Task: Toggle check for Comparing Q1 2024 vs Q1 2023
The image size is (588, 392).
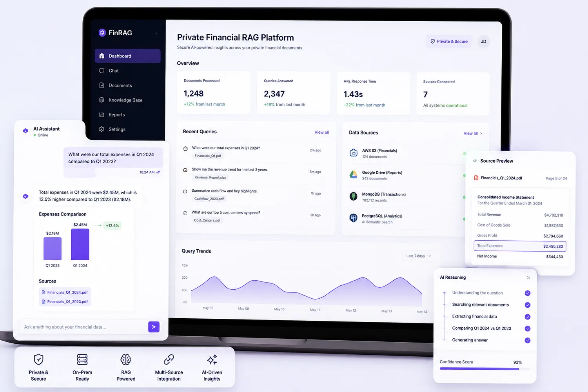Action: [528, 328]
